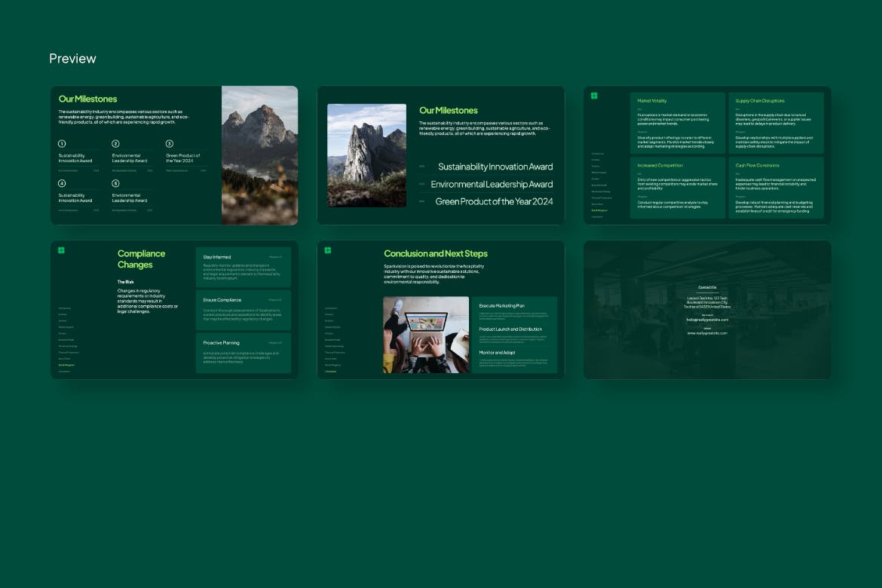The height and width of the screenshot is (588, 882).
Task: Select the circled number 3 milestone marker
Action: [x=170, y=143]
